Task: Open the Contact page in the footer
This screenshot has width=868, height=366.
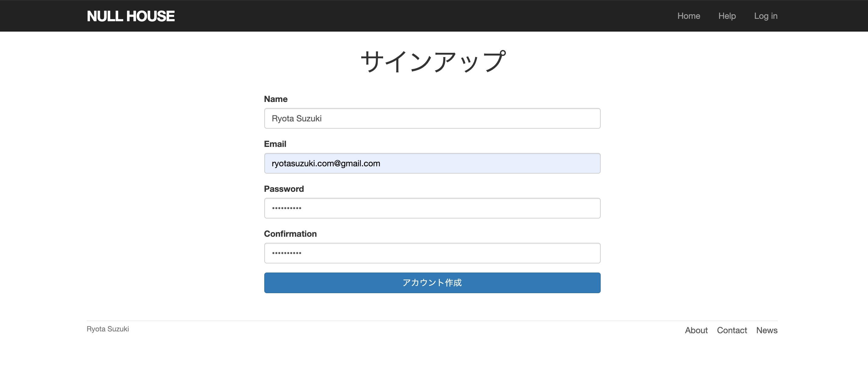Action: point(732,330)
